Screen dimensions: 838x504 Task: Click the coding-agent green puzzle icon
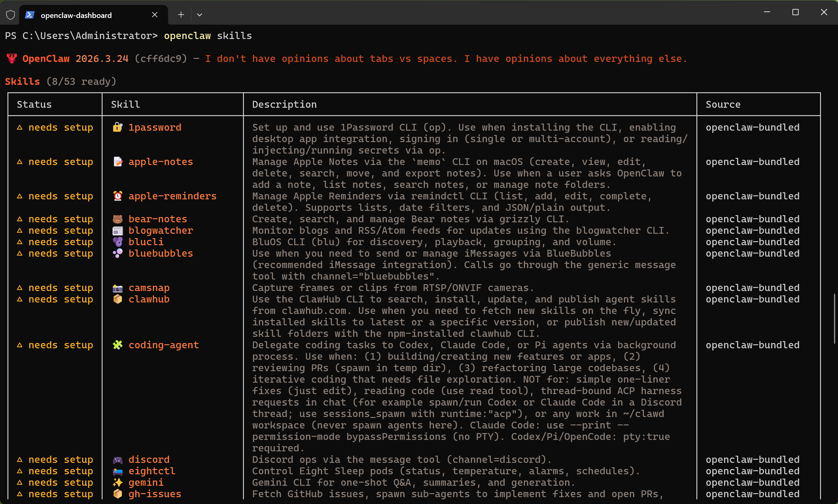pyautogui.click(x=118, y=345)
